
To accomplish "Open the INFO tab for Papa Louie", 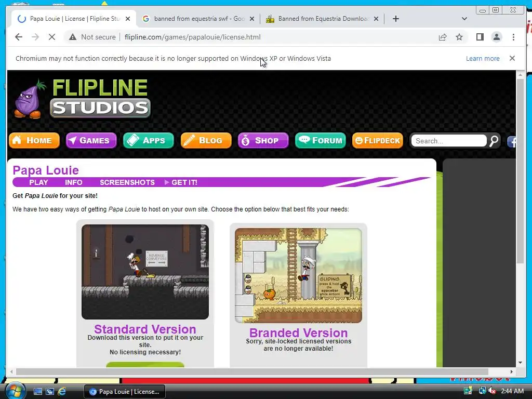I will (x=74, y=182).
